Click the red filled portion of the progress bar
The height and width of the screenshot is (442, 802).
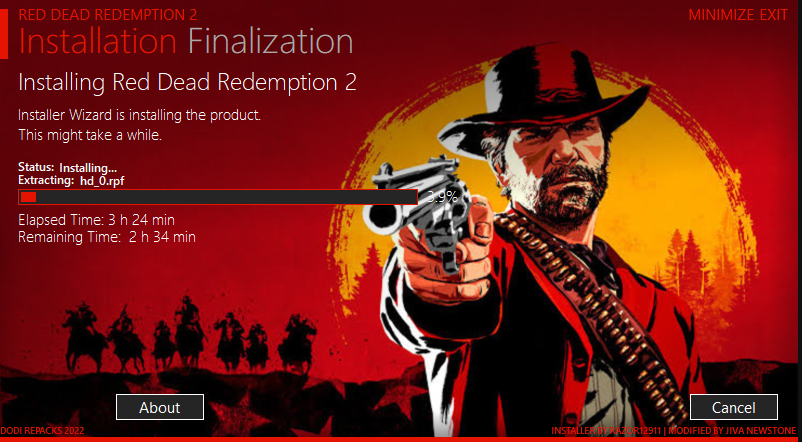(x=28, y=197)
